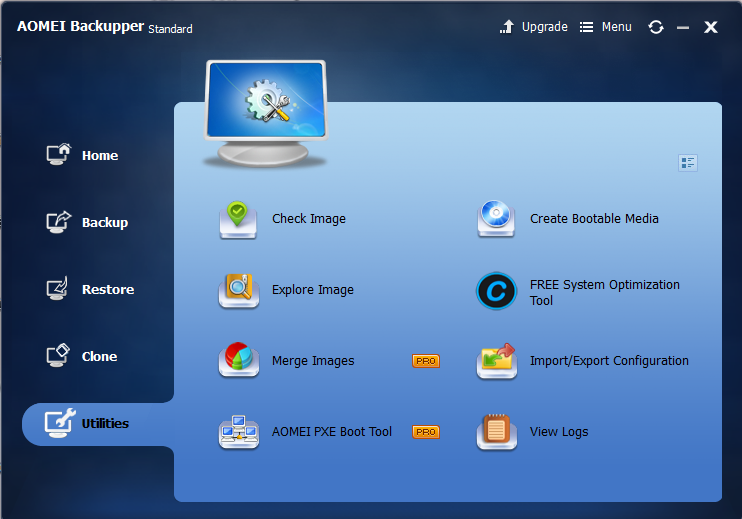Click the Clone sidebar icon

[x=58, y=355]
